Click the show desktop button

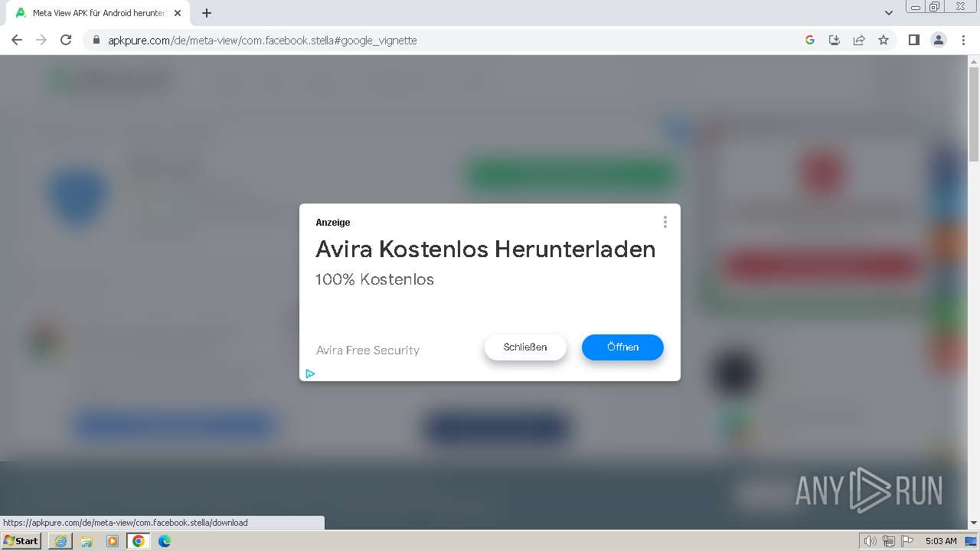click(x=972, y=541)
